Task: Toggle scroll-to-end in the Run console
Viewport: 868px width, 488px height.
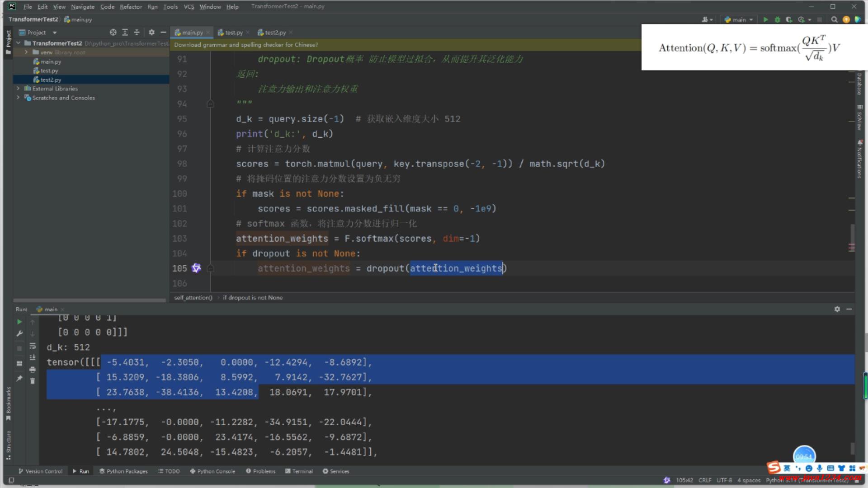Action: point(33,357)
